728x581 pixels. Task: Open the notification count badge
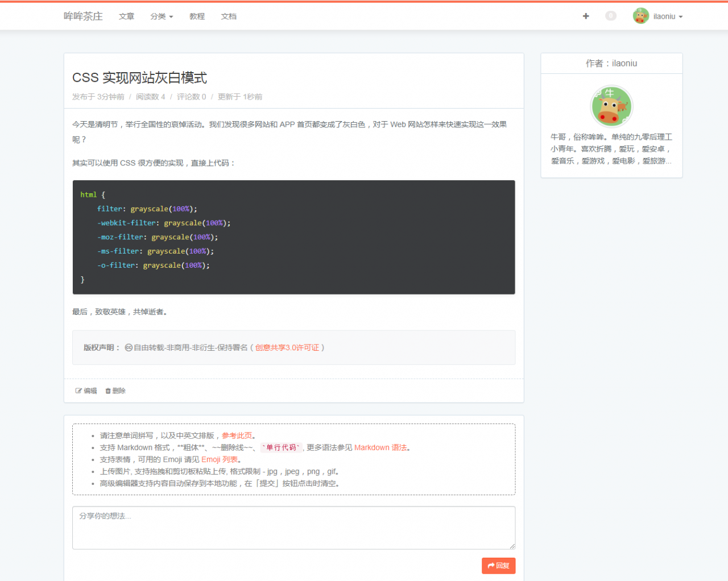(x=611, y=16)
